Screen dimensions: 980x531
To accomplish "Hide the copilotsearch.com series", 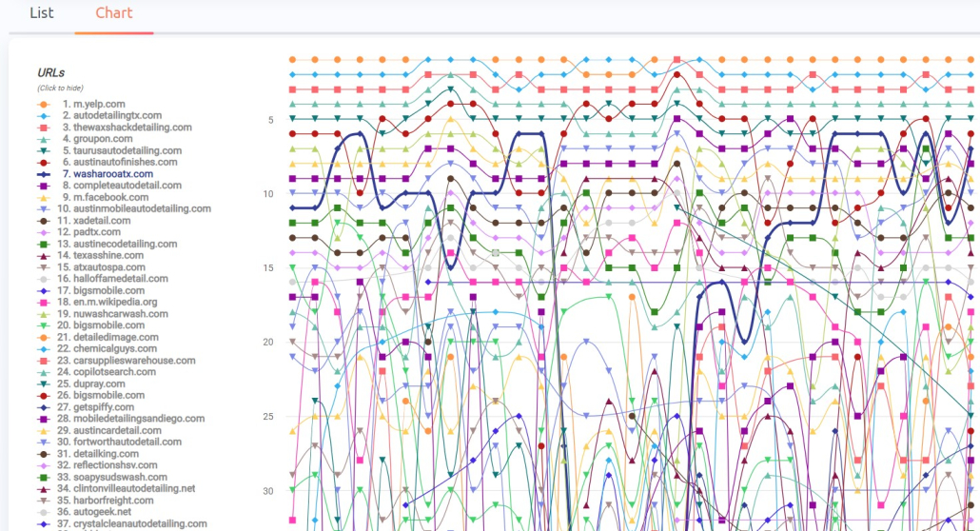I will (107, 372).
